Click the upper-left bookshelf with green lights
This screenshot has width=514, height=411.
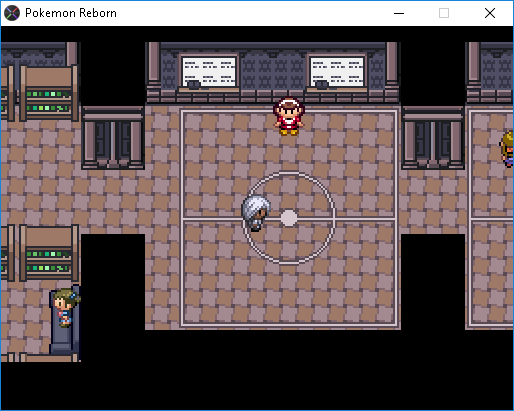pos(49,93)
